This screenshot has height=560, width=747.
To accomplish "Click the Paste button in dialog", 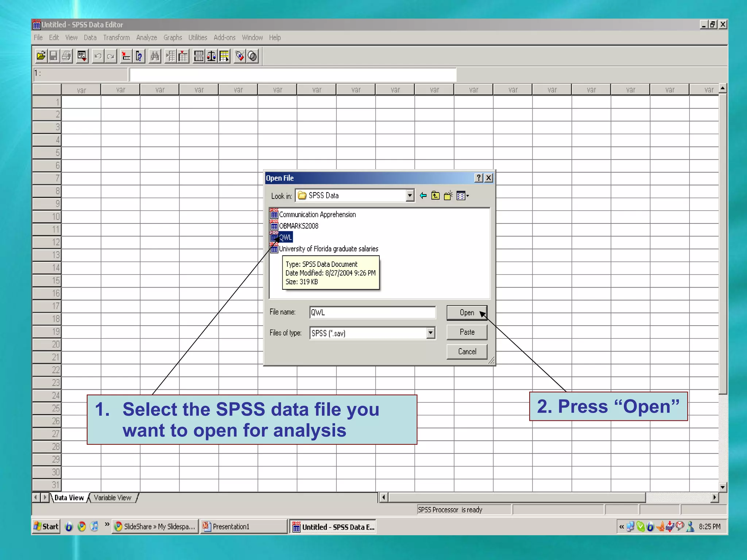I will click(467, 332).
